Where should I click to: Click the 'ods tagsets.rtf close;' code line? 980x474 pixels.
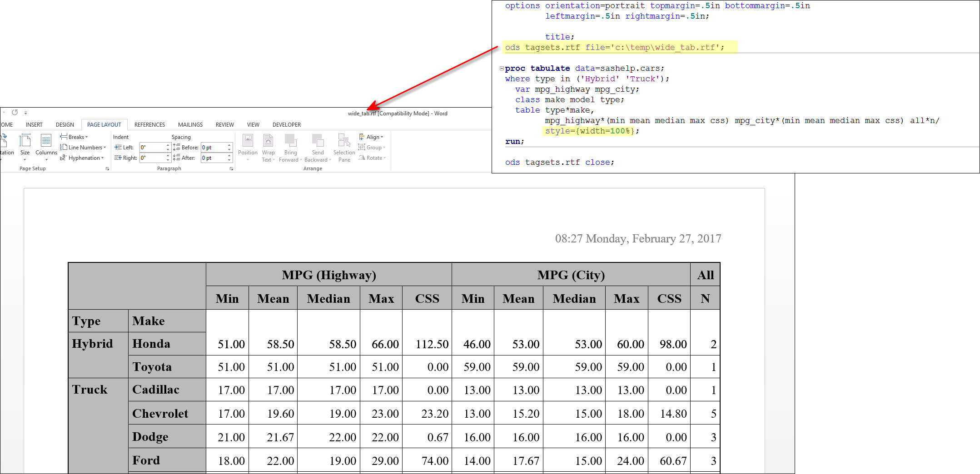pyautogui.click(x=559, y=162)
